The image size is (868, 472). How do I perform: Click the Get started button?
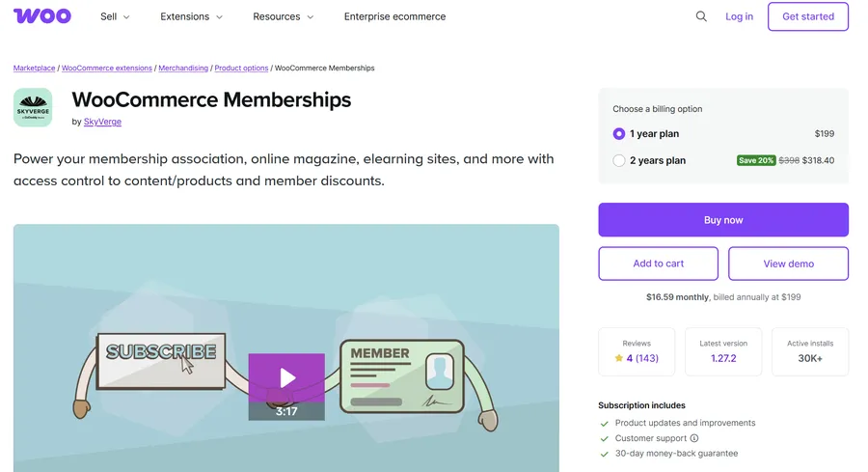point(807,16)
